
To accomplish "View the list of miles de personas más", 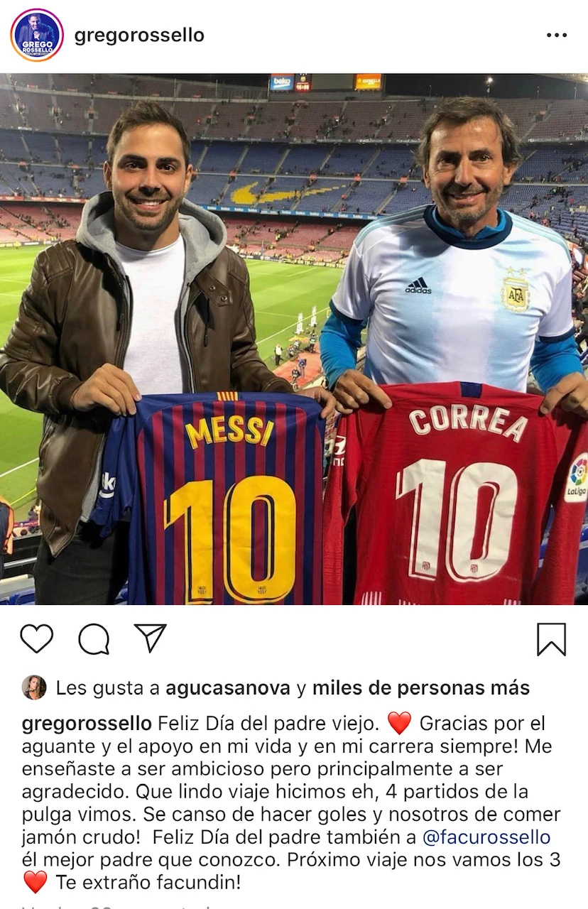I will [x=421, y=688].
